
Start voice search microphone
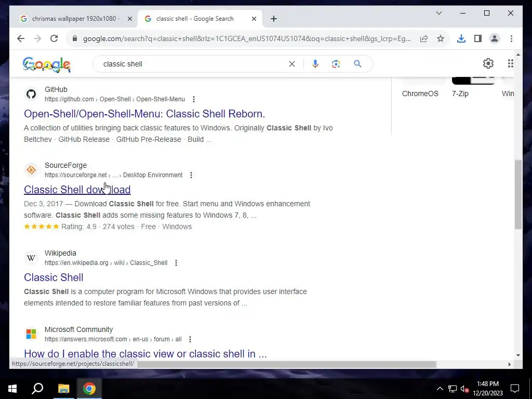[315, 64]
